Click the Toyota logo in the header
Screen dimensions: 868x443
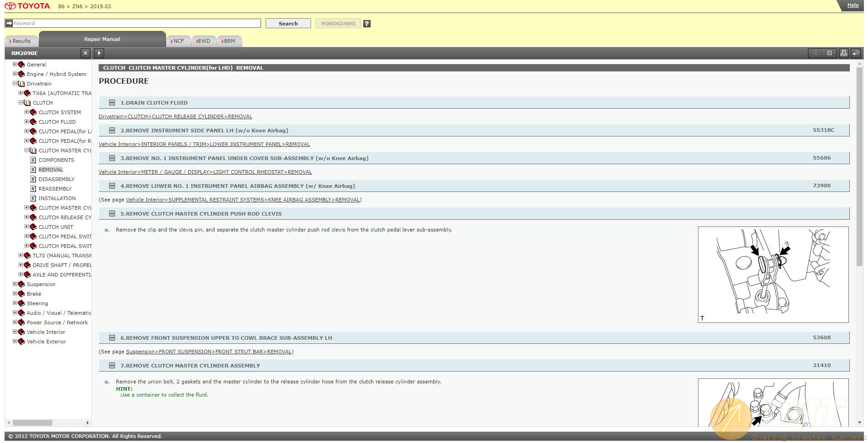[27, 6]
